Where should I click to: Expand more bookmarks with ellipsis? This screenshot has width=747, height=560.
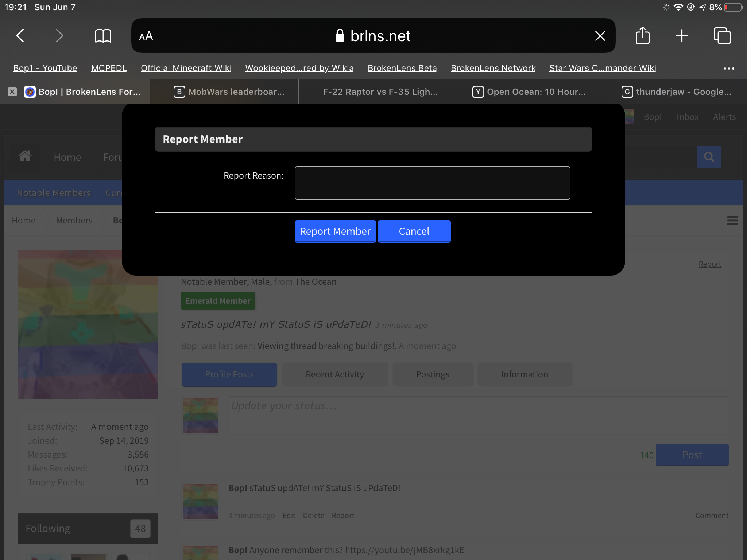(729, 68)
